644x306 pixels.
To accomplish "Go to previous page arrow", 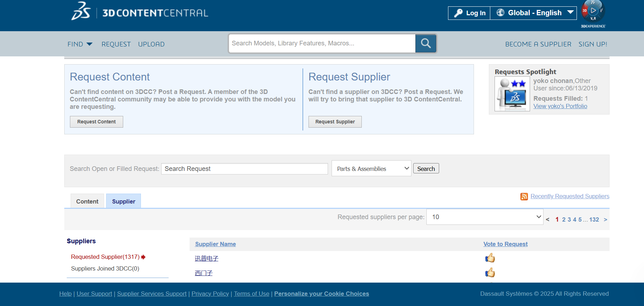I will [548, 220].
